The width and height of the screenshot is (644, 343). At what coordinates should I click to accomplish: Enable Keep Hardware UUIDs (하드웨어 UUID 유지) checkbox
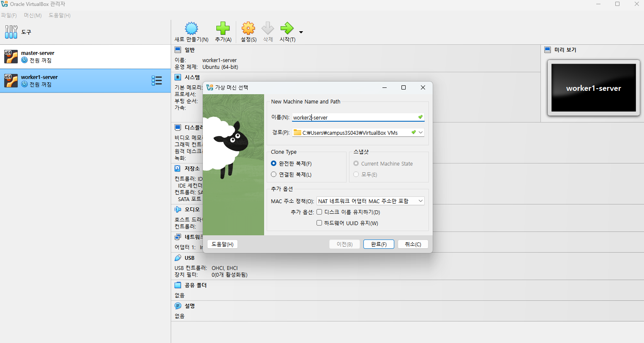pos(319,223)
